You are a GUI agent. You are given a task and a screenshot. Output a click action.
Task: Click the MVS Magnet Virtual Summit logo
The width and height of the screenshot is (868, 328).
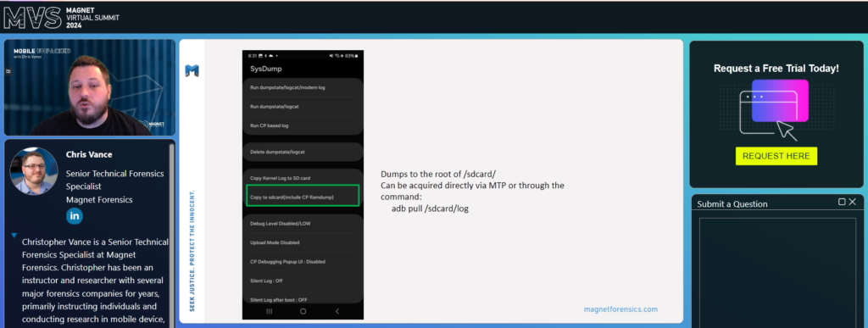61,19
